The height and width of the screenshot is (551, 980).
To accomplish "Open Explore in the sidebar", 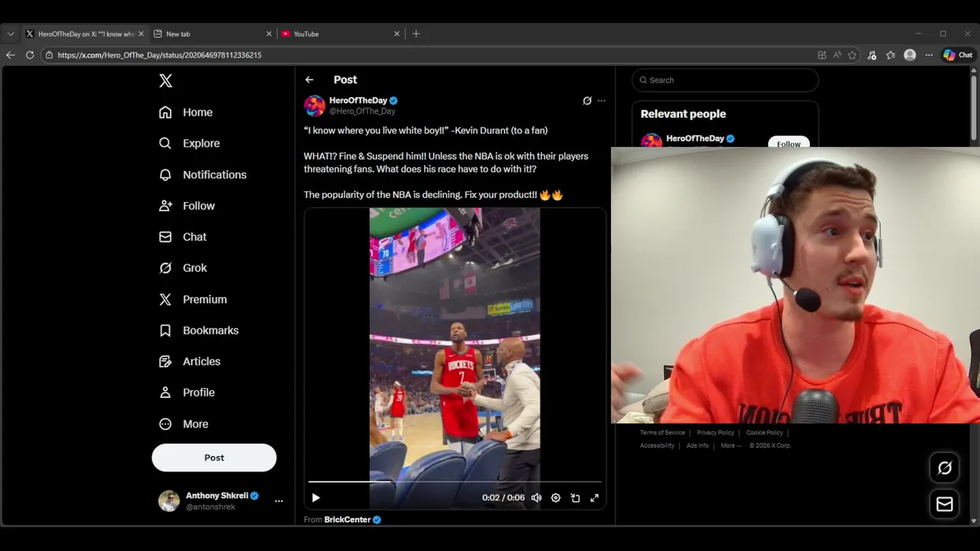I will pos(189,143).
